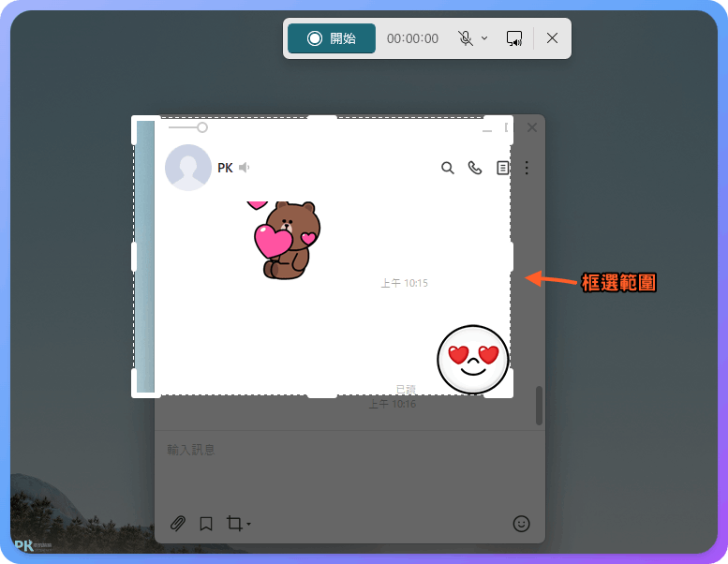Click the 00:00:00 recording timer
This screenshot has width=728, height=564.
[412, 38]
